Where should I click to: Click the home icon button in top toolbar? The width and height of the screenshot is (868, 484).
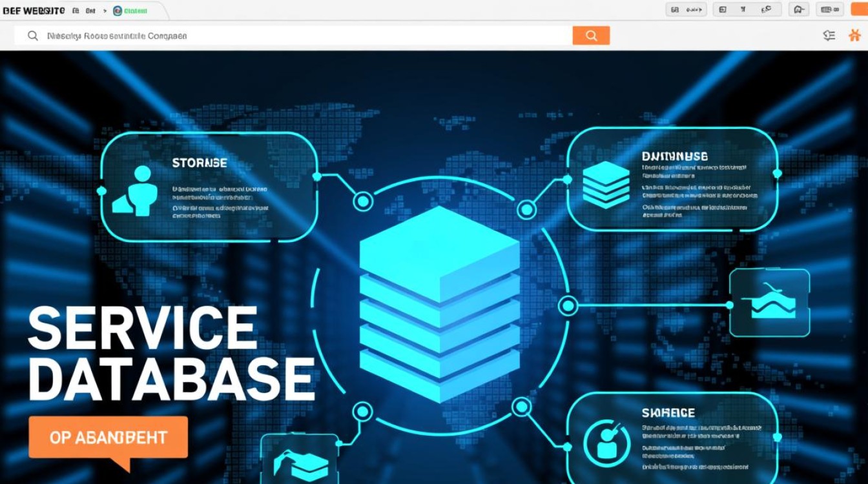(x=800, y=10)
